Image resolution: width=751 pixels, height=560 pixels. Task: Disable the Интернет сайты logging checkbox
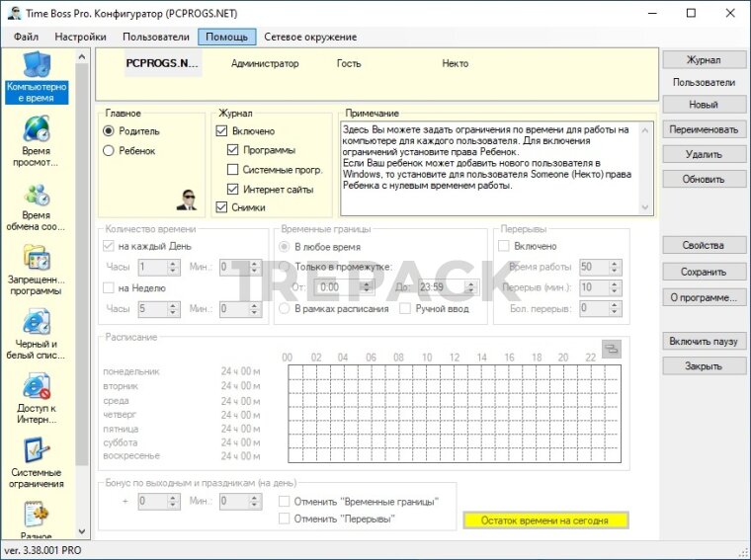[234, 189]
